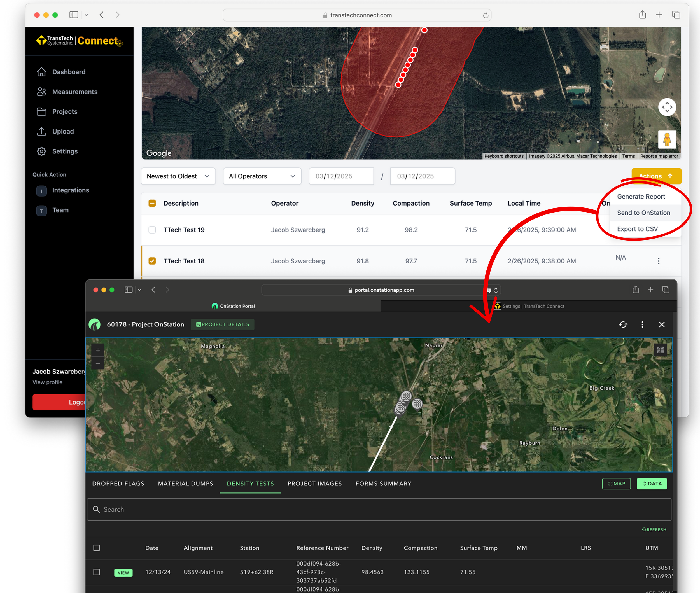This screenshot has height=593, width=700.
Task: Click share icon in TransTech browser window
Action: 643,15
